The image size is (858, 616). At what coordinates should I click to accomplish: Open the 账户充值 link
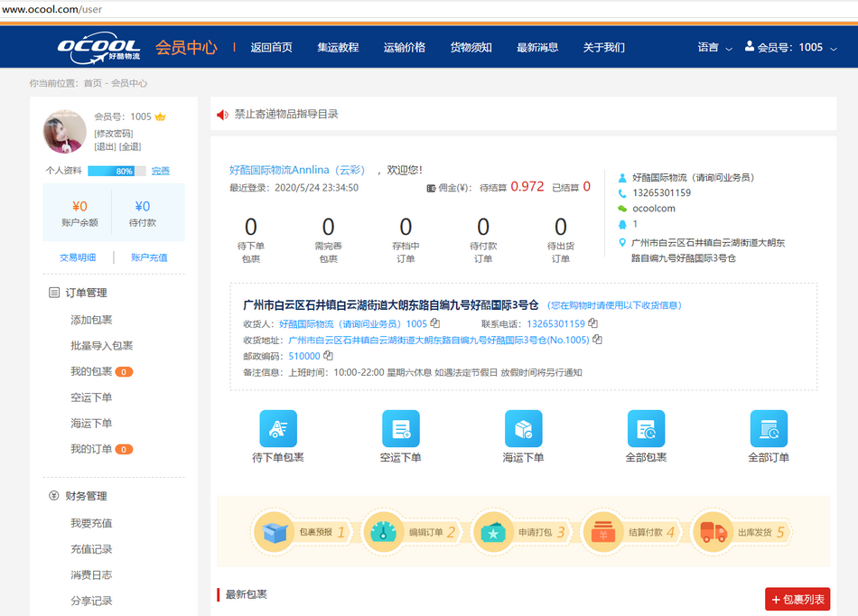[149, 257]
